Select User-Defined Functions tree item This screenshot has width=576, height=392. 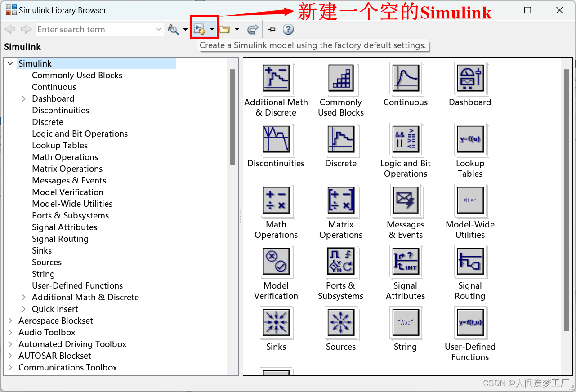click(77, 286)
